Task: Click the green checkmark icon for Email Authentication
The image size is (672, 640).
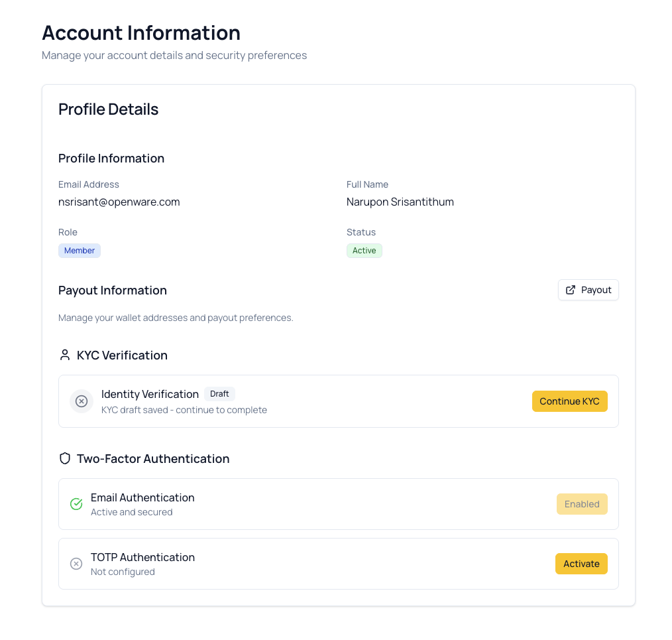Action: click(x=76, y=504)
